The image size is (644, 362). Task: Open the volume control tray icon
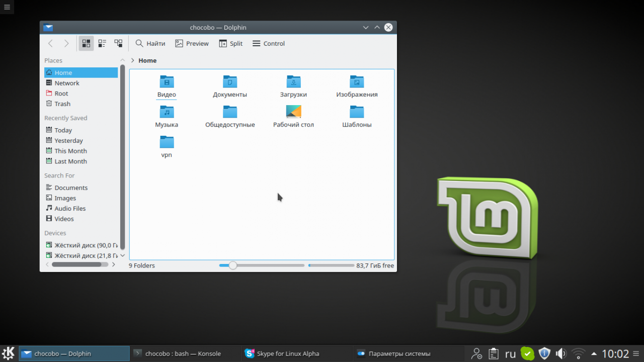(x=561, y=353)
